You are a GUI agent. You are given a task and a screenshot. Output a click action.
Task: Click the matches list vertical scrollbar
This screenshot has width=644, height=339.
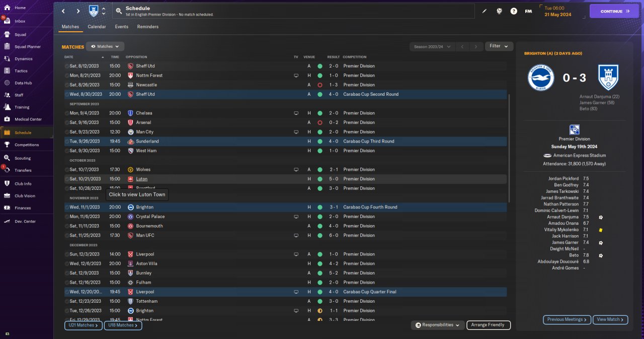509,148
